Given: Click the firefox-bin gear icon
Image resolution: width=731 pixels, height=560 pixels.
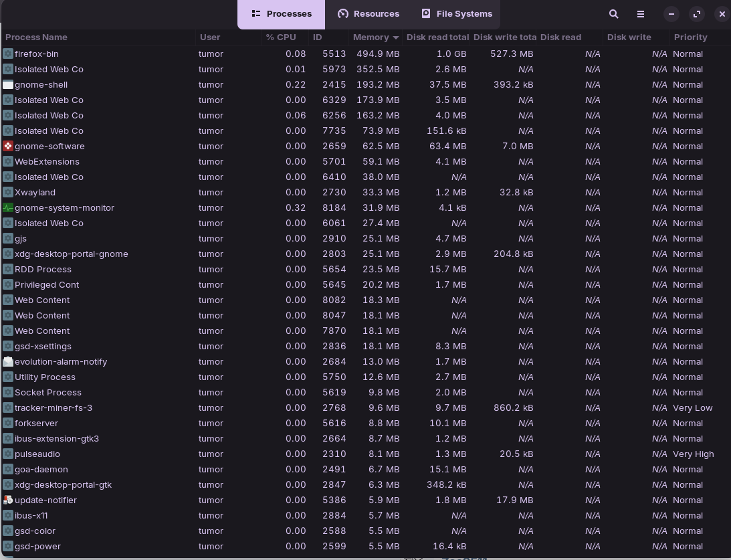Looking at the screenshot, I should pos(8,54).
